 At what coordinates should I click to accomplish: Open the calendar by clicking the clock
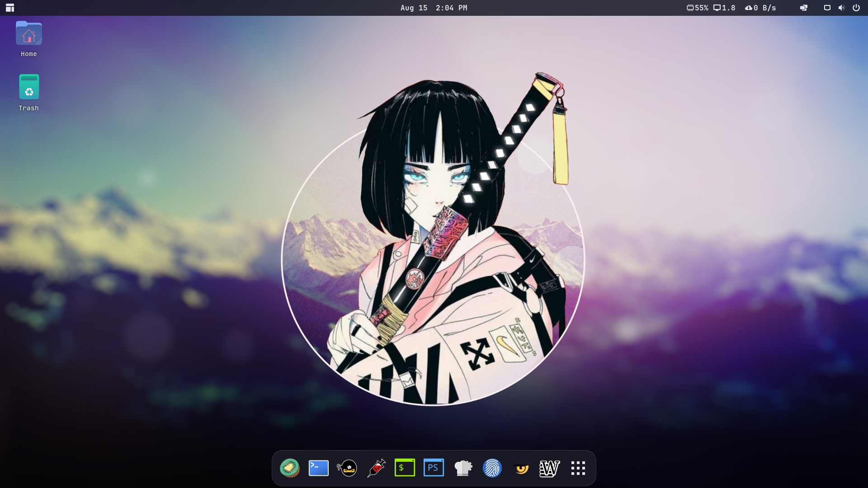pos(433,8)
